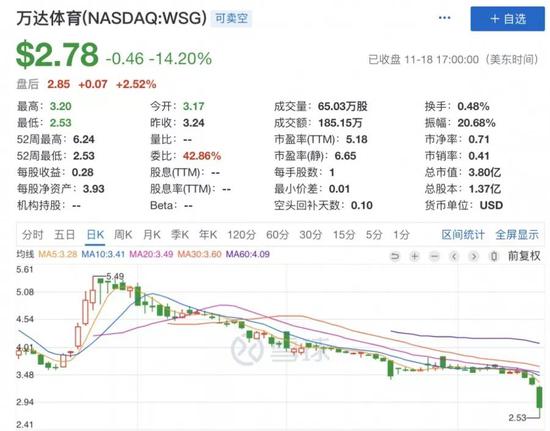
Task: Click the candlestick style icon
Action: 494,257
